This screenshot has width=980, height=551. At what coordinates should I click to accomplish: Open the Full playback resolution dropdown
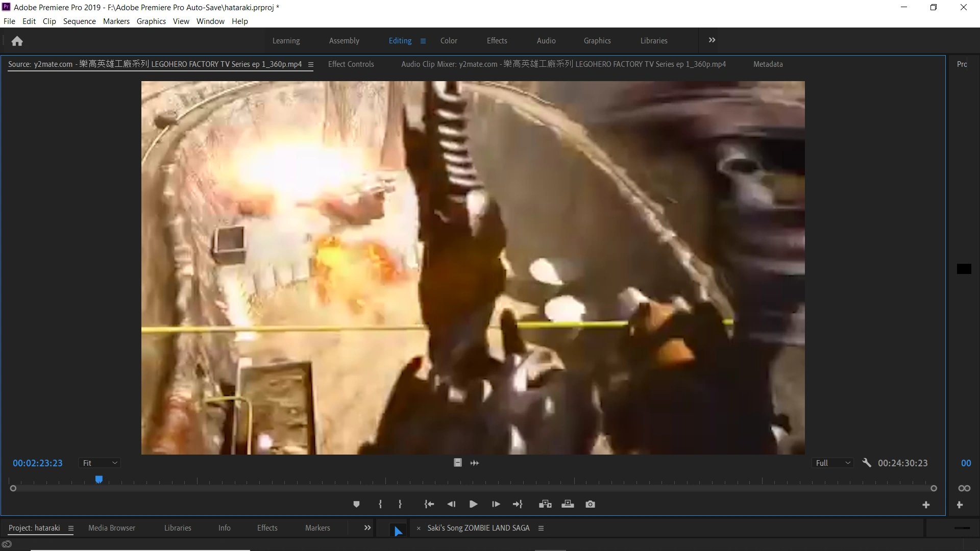pos(832,463)
